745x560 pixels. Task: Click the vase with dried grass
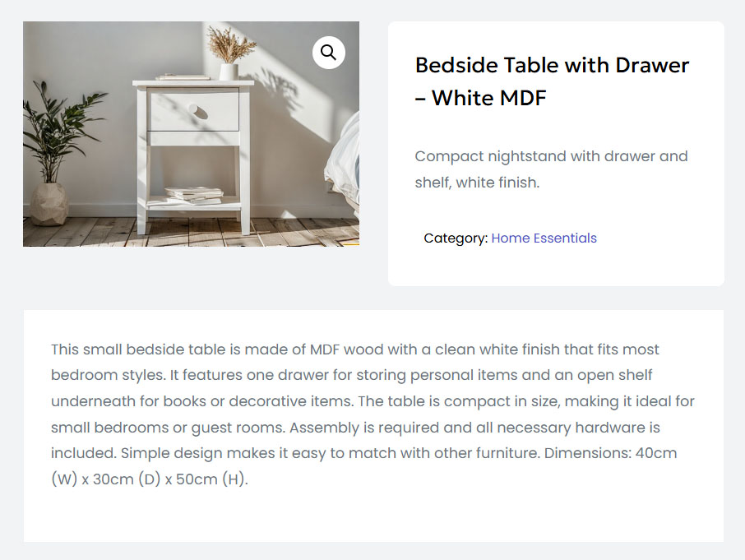click(x=228, y=58)
